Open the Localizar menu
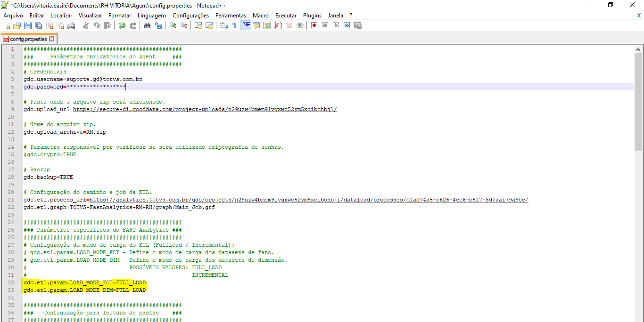The width and height of the screenshot is (644, 322). [x=61, y=16]
